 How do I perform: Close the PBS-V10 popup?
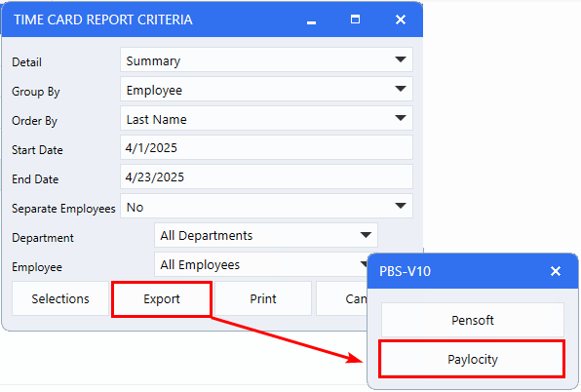(556, 271)
